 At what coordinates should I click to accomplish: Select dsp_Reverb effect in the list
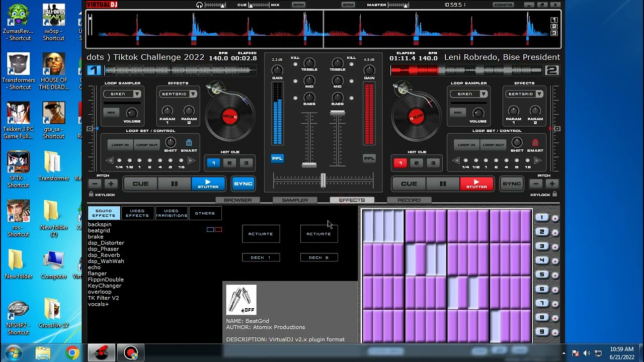pyautogui.click(x=104, y=255)
